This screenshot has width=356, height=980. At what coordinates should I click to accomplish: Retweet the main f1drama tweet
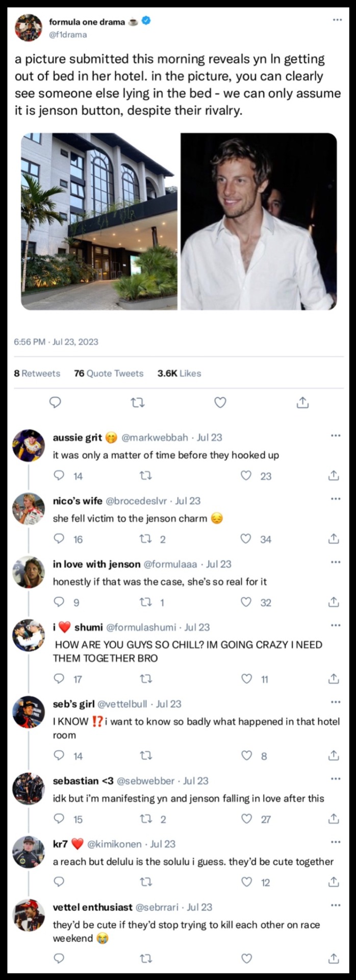pos(138,403)
